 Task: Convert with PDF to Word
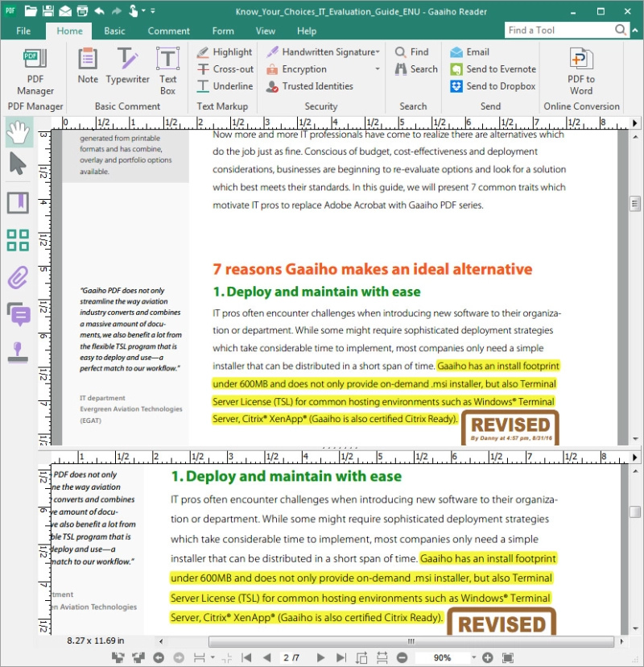[581, 72]
